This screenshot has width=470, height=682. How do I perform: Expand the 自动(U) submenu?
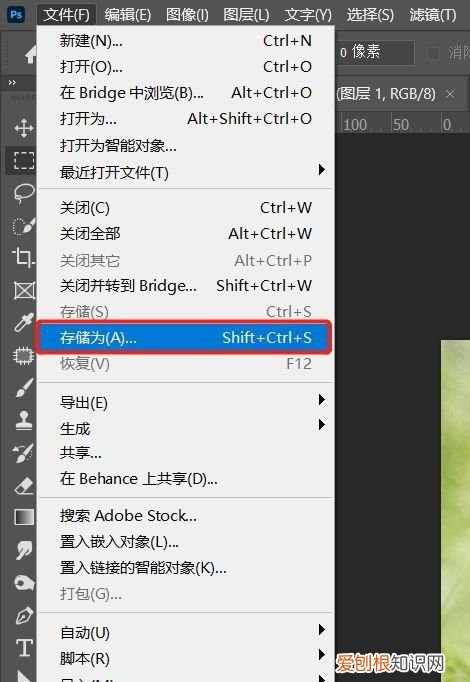coord(186,632)
